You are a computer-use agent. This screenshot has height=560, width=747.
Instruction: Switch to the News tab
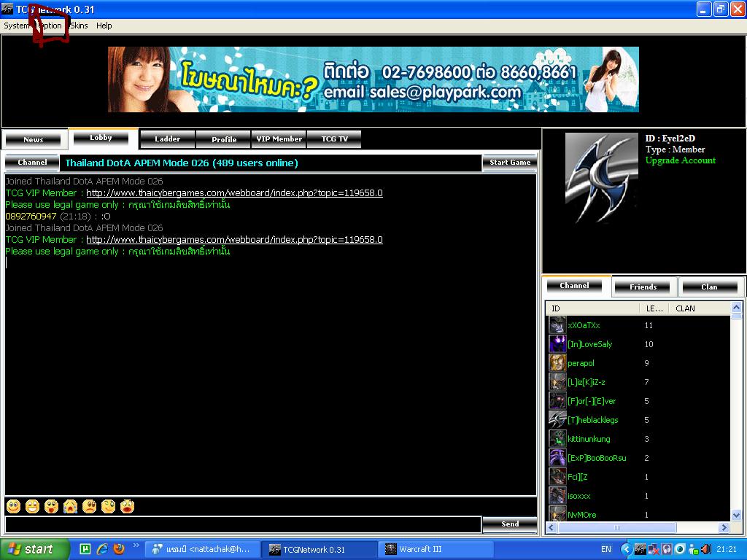[34, 139]
